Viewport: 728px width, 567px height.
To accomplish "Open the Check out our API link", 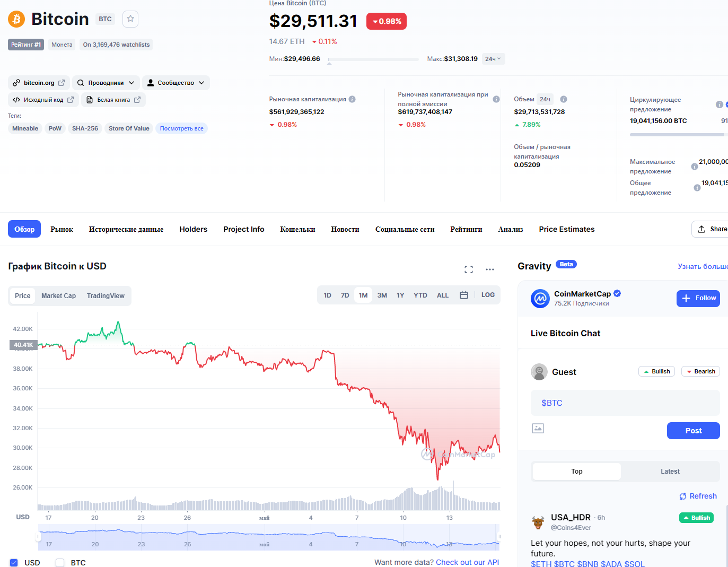I will pyautogui.click(x=467, y=562).
